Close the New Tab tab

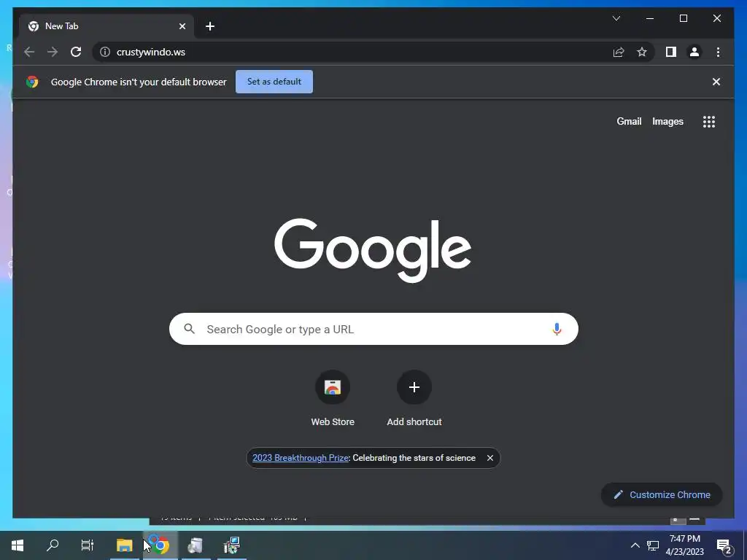click(x=182, y=26)
